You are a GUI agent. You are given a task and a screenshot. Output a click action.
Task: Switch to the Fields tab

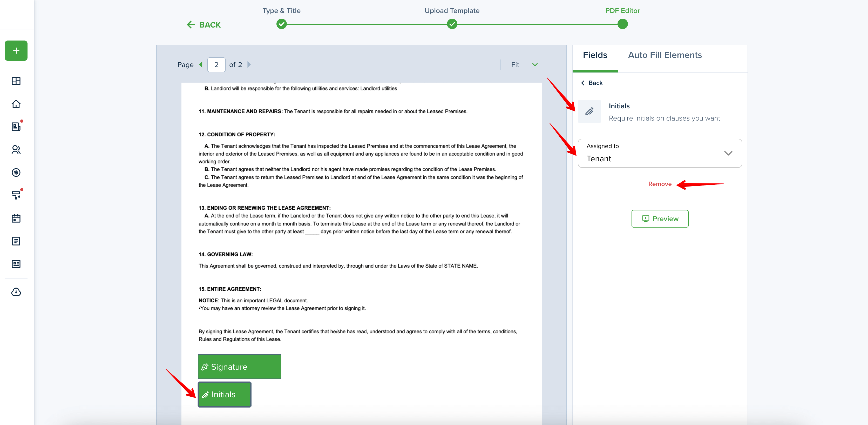click(x=595, y=55)
